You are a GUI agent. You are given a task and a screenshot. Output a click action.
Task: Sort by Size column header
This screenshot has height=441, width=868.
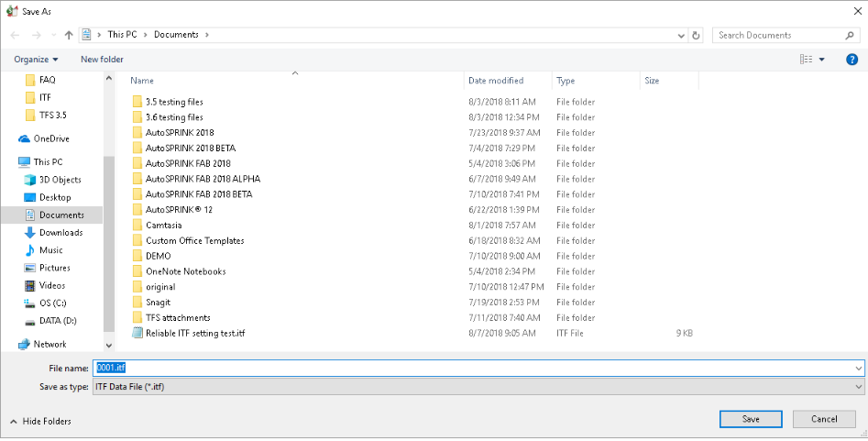pos(652,81)
